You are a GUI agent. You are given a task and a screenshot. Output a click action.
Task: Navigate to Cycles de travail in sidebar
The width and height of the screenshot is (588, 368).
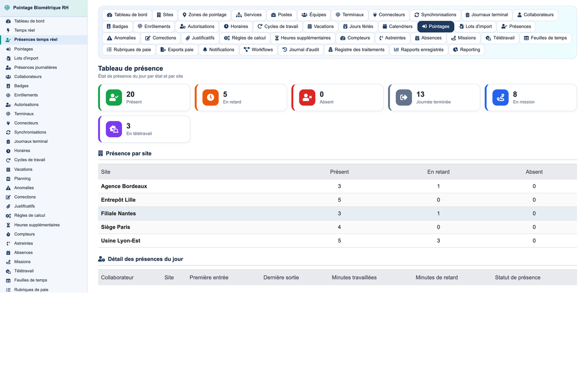click(x=44, y=160)
